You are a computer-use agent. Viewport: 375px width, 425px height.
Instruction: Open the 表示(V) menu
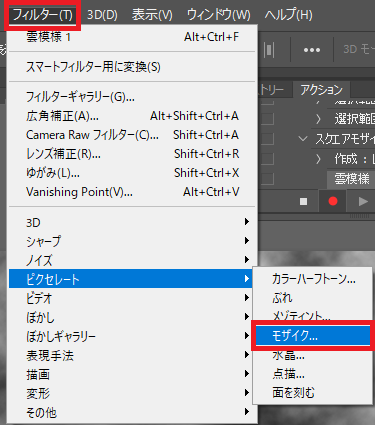pos(152,15)
